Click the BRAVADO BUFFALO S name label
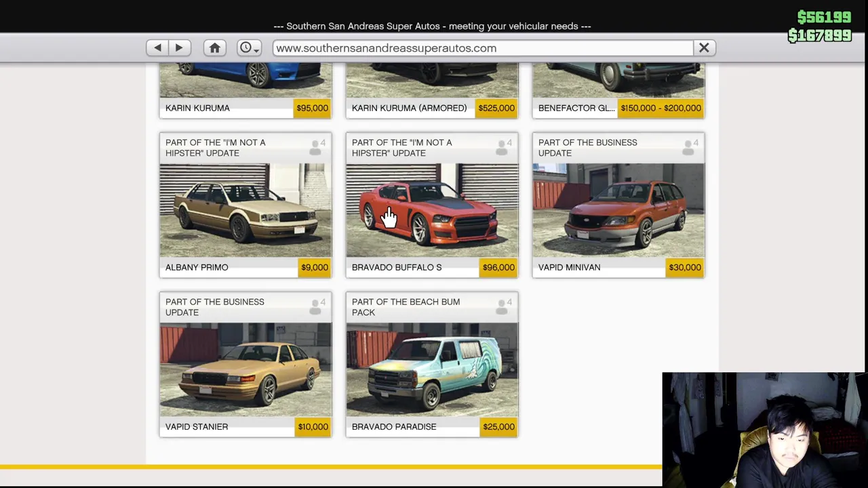The image size is (868, 488). tap(397, 267)
